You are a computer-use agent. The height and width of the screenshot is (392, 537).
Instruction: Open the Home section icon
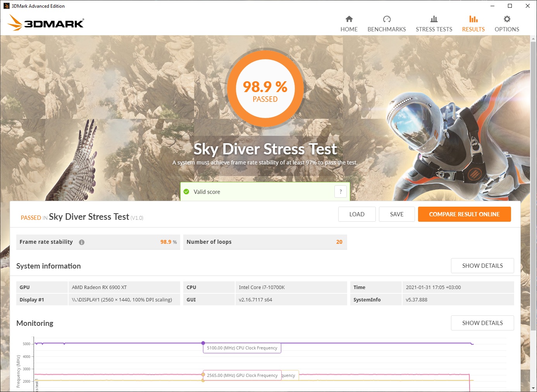pos(349,19)
